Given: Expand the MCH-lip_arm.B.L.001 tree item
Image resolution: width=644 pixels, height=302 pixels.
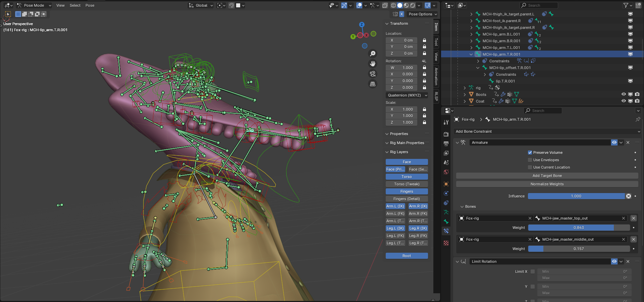Looking at the screenshot, I should tap(471, 34).
